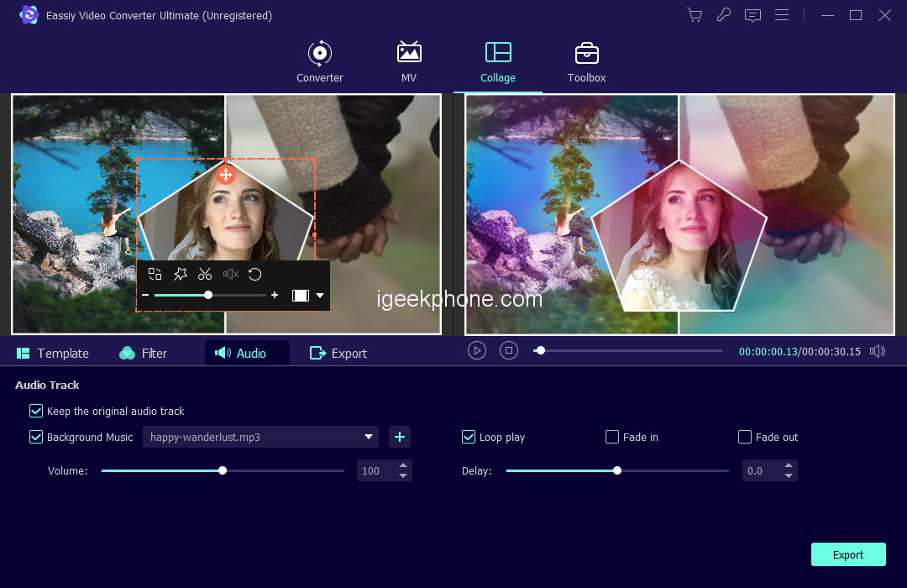Mute preview using the speaker volume icon
This screenshot has height=588, width=907.
pyautogui.click(x=878, y=351)
